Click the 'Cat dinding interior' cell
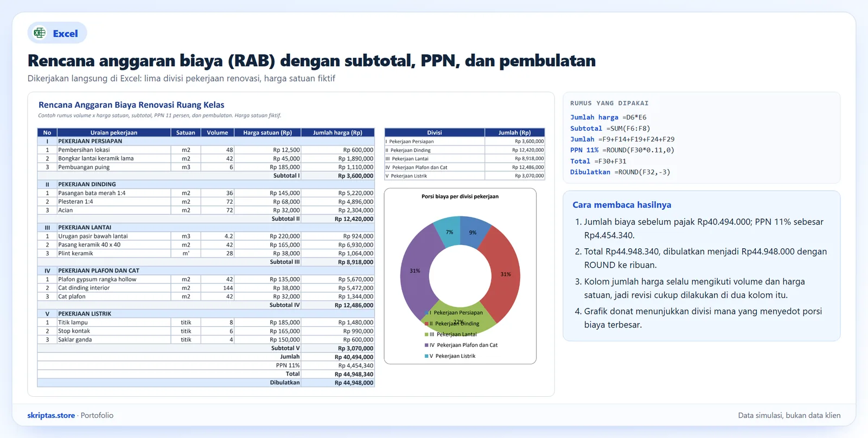Screen dimensions: 868x438 [x=114, y=288]
